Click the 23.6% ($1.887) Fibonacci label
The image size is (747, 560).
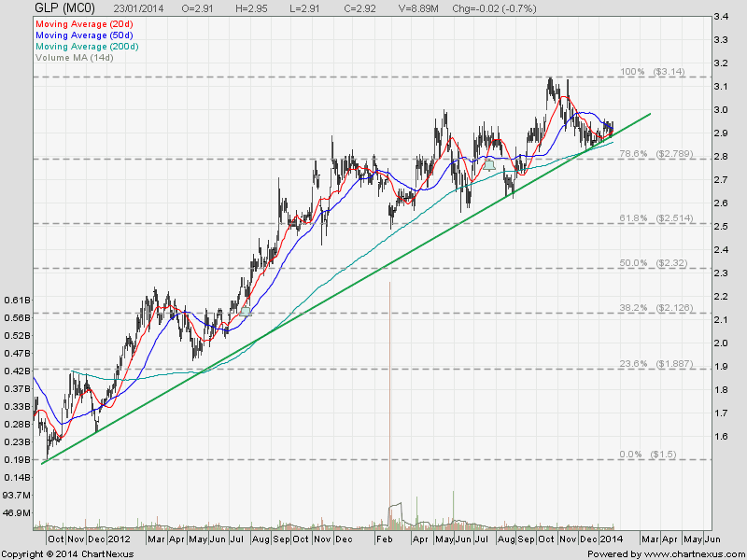pyautogui.click(x=656, y=364)
